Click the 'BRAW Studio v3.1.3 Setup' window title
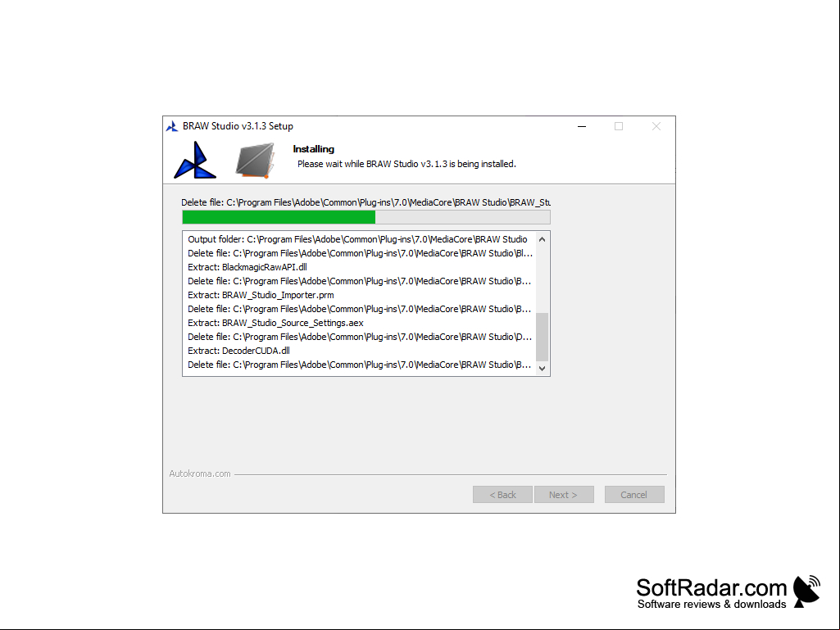840x630 pixels. pyautogui.click(x=238, y=126)
